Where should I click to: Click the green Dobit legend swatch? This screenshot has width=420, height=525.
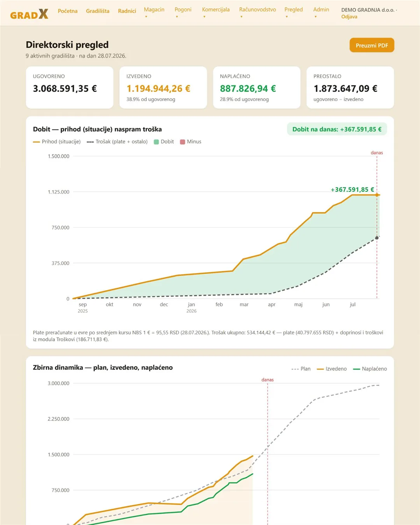pyautogui.click(x=156, y=142)
